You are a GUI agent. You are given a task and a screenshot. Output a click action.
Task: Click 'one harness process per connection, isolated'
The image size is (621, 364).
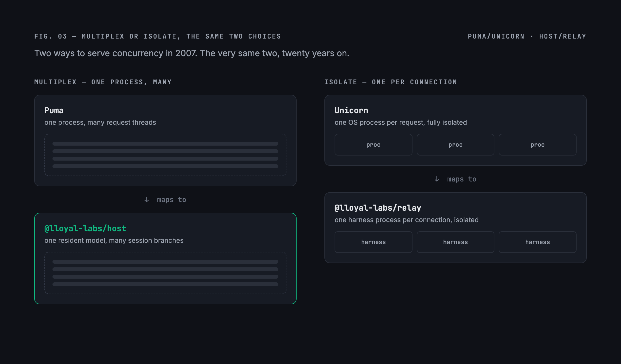coord(407,220)
